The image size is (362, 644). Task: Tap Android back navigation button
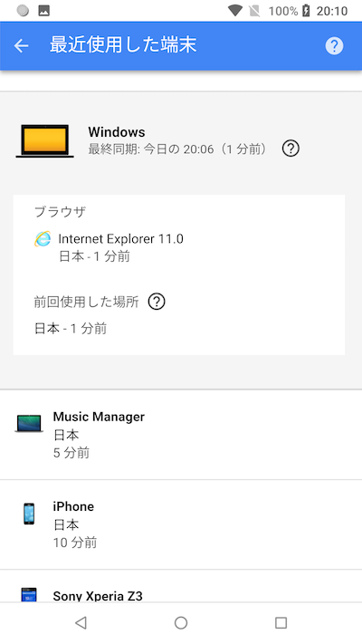point(81,623)
